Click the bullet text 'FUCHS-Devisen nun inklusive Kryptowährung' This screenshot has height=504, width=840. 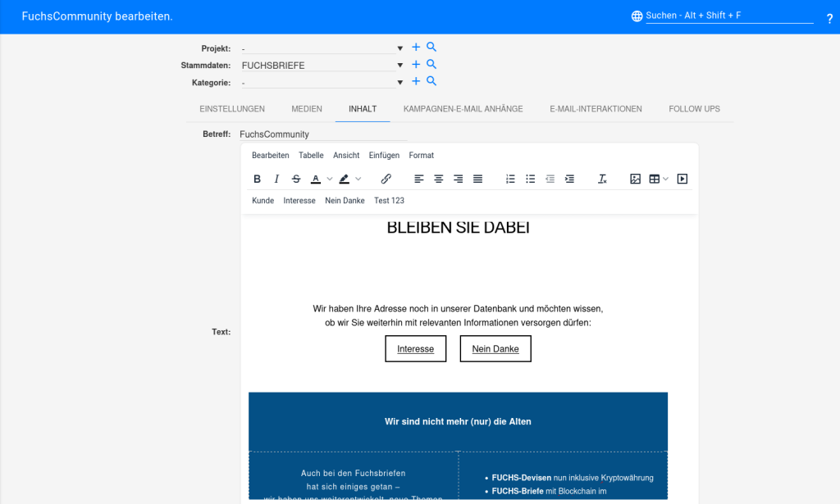click(573, 478)
